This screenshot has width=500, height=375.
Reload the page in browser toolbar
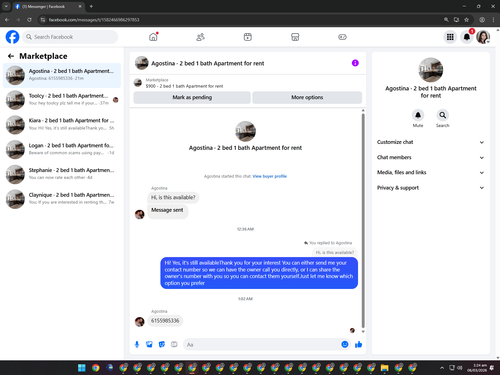[29, 20]
